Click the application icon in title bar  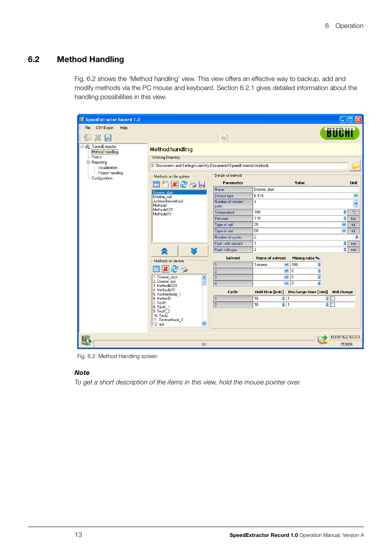[82, 120]
